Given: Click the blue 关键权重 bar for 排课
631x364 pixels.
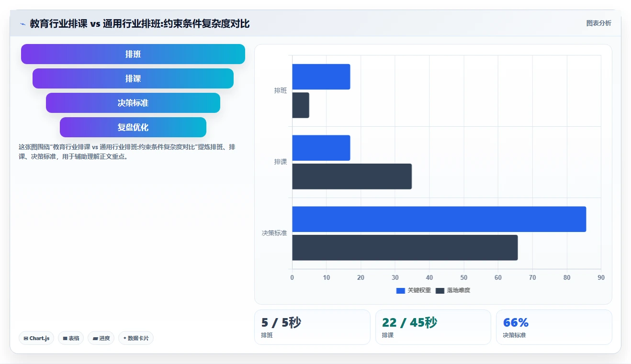Looking at the screenshot, I should click(321, 148).
